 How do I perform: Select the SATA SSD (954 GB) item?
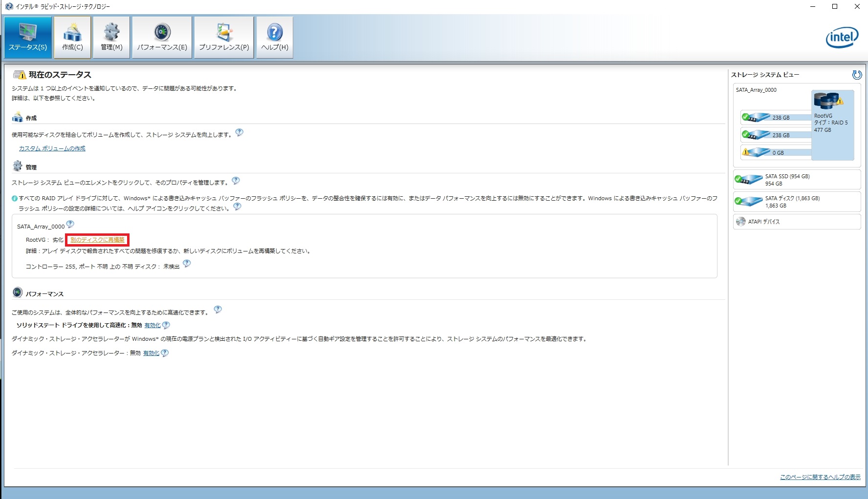click(x=797, y=180)
